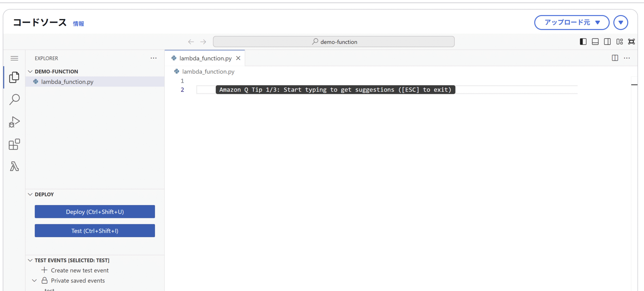Open the Explorer overflow menu
Screen dimensions: 644x291
tap(153, 58)
